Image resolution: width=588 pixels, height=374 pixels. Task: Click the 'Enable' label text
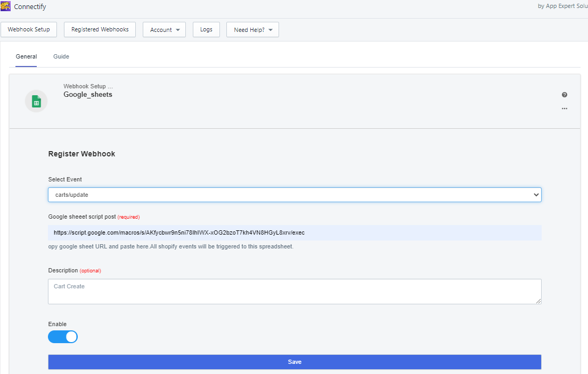click(58, 324)
